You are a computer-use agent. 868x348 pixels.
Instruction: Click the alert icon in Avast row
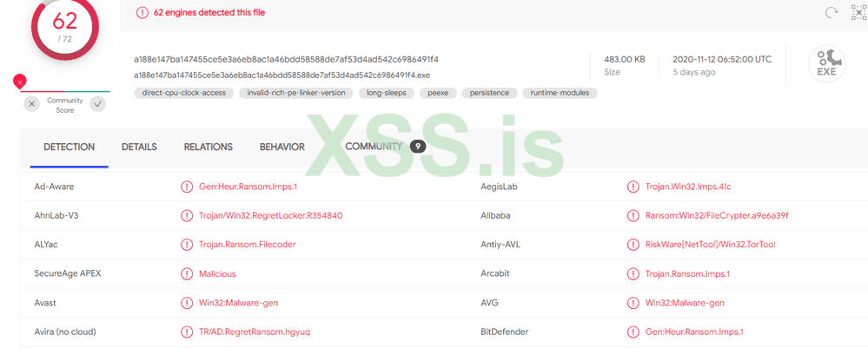pyautogui.click(x=187, y=303)
